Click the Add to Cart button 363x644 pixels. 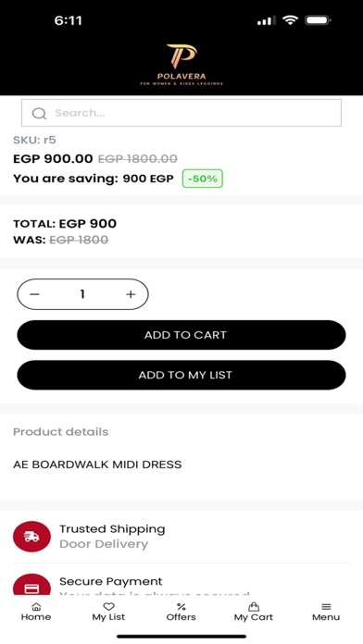point(181,335)
